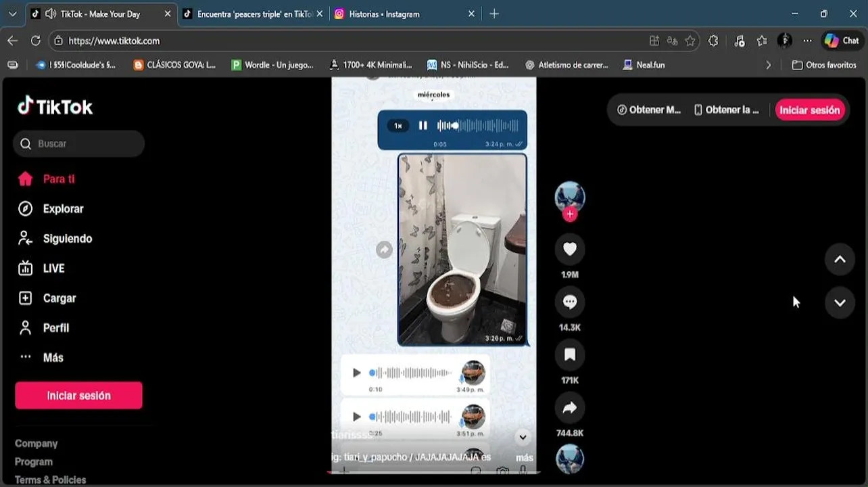This screenshot has height=487, width=868.
Task: Open favorites list icon
Action: click(762, 41)
